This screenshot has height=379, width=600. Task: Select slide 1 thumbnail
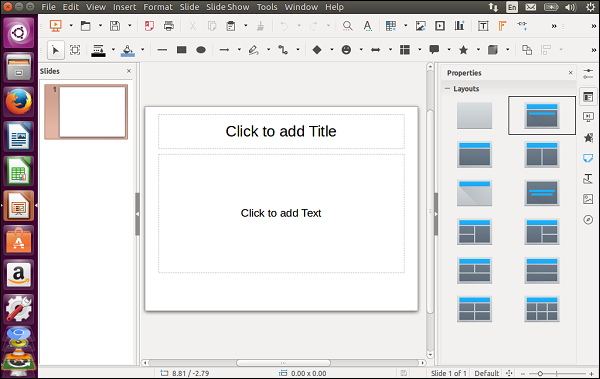(86, 112)
